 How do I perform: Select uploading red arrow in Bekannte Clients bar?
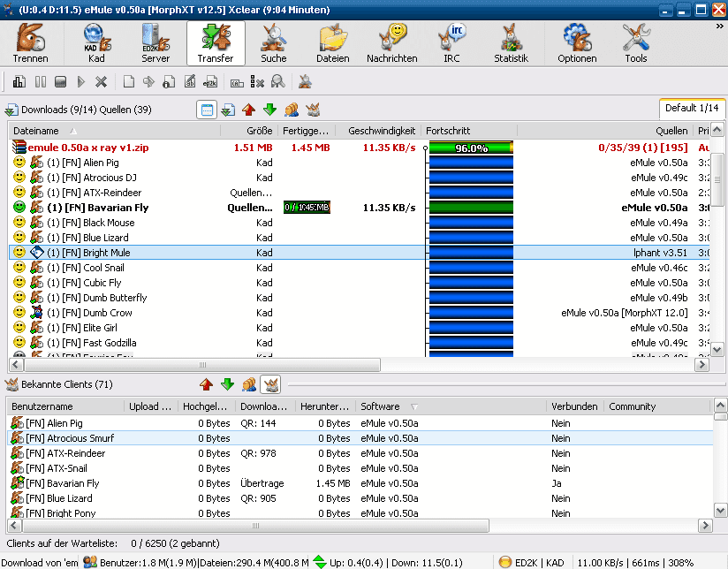(x=206, y=384)
